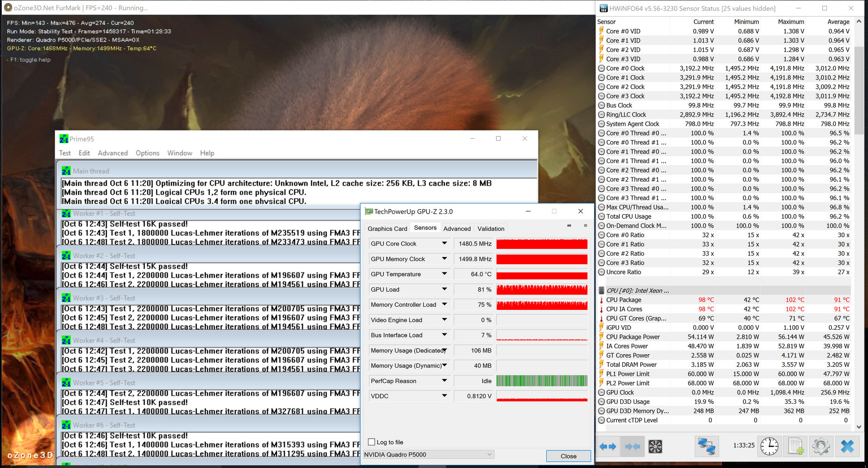Click Worker #5 Self-Test window icon
Viewport: 868px width, 468px height.
[x=66, y=383]
